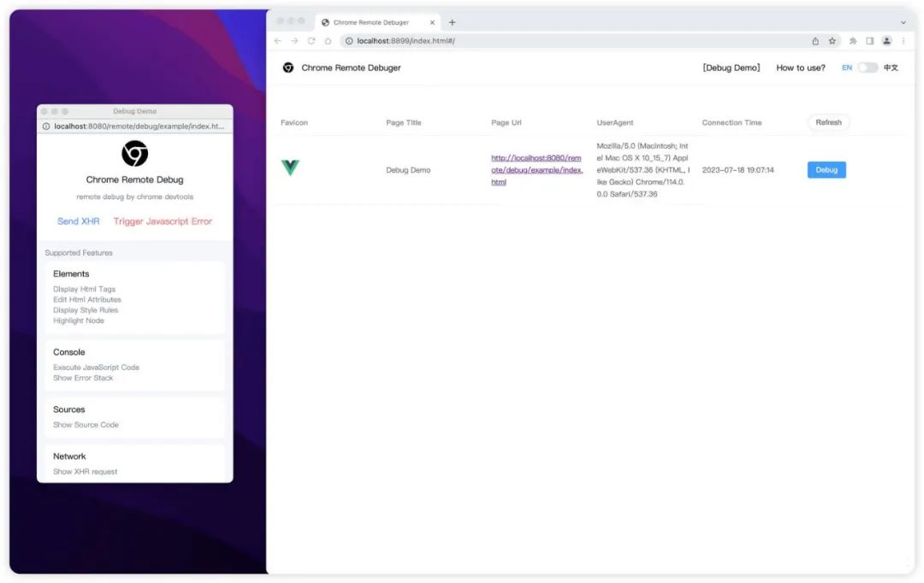Click the Page Title column header
Screen dimensions: 924x583
pos(404,122)
